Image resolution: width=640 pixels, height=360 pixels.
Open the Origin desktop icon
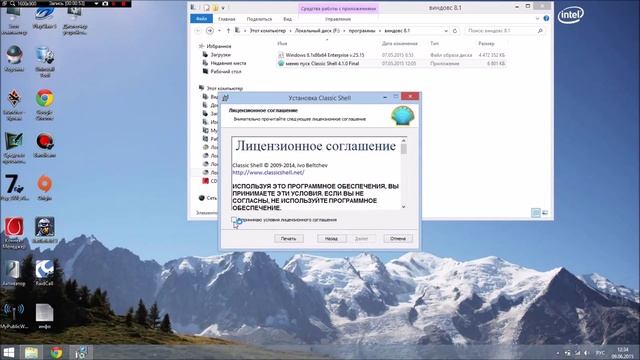(x=44, y=187)
